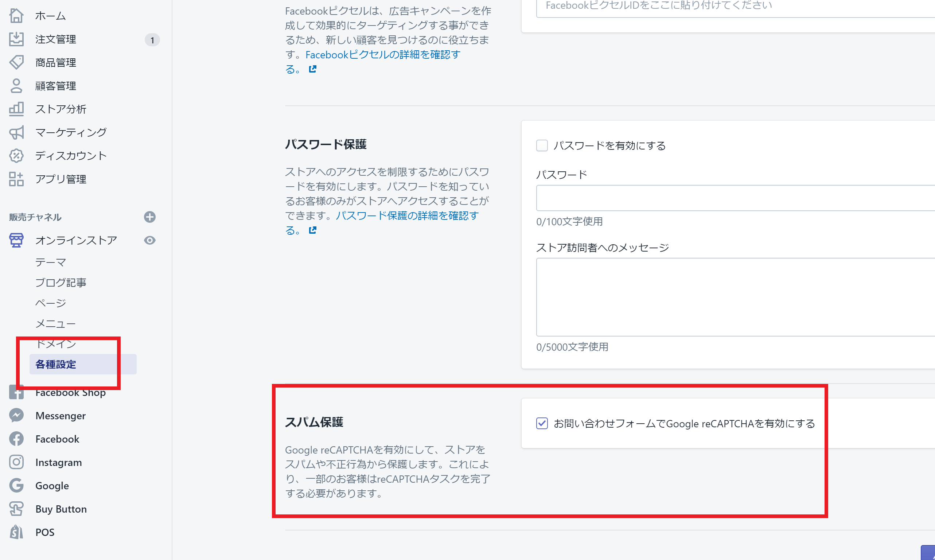
Task: Select the ブログ記事 submenu item
Action: 61,283
